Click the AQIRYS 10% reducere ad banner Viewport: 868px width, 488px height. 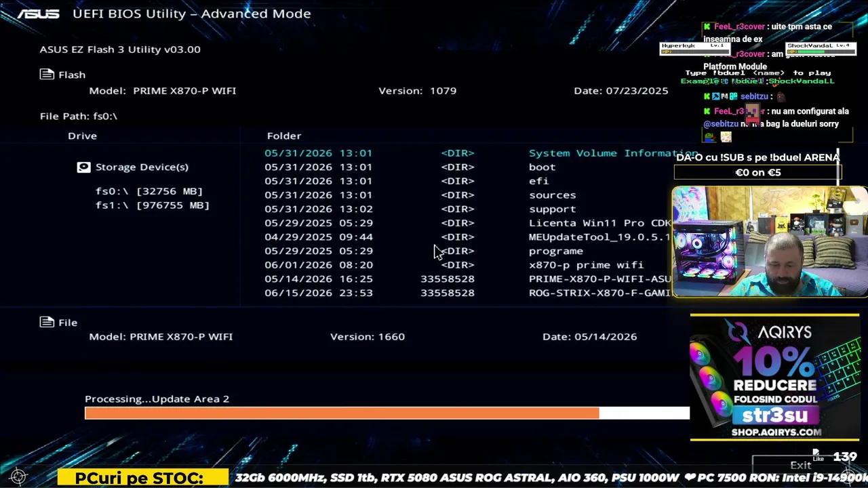[774, 378]
